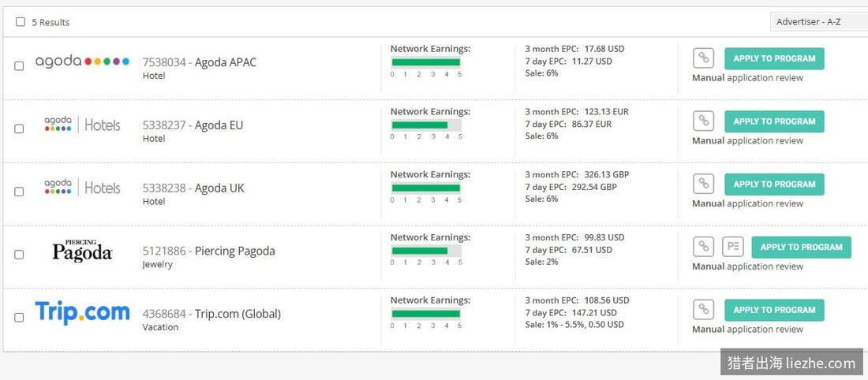This screenshot has width=868, height=380.
Task: Check the Agoda EU row checkbox
Action: [x=19, y=129]
